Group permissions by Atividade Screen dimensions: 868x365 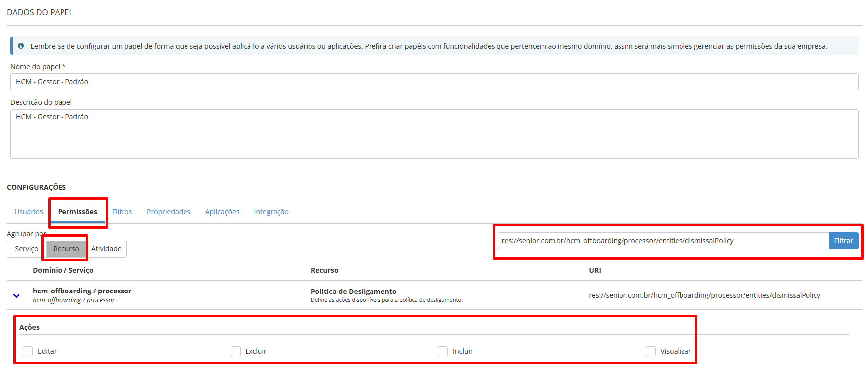pyautogui.click(x=106, y=249)
